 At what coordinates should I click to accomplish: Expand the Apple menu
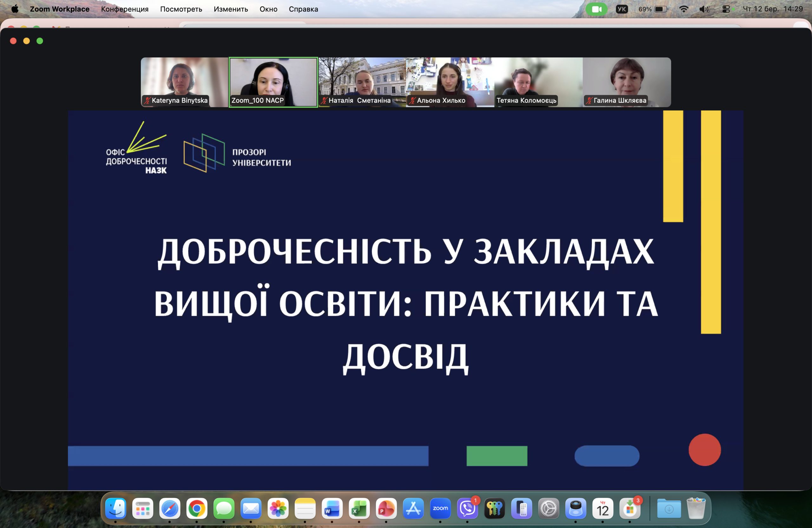15,9
